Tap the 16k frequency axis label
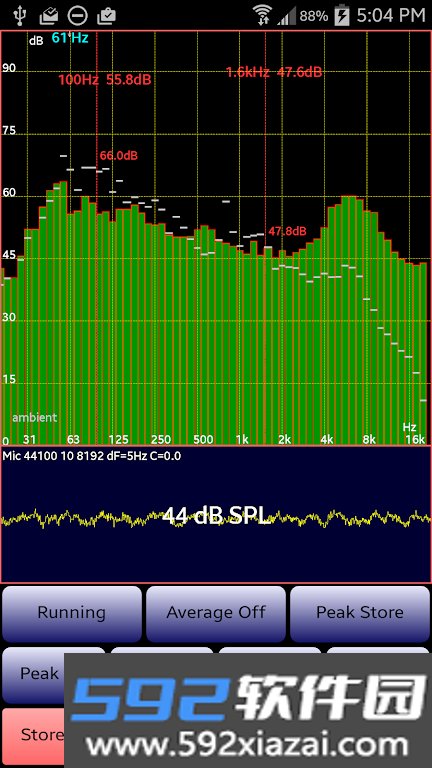This screenshot has width=432, height=768. click(x=415, y=439)
